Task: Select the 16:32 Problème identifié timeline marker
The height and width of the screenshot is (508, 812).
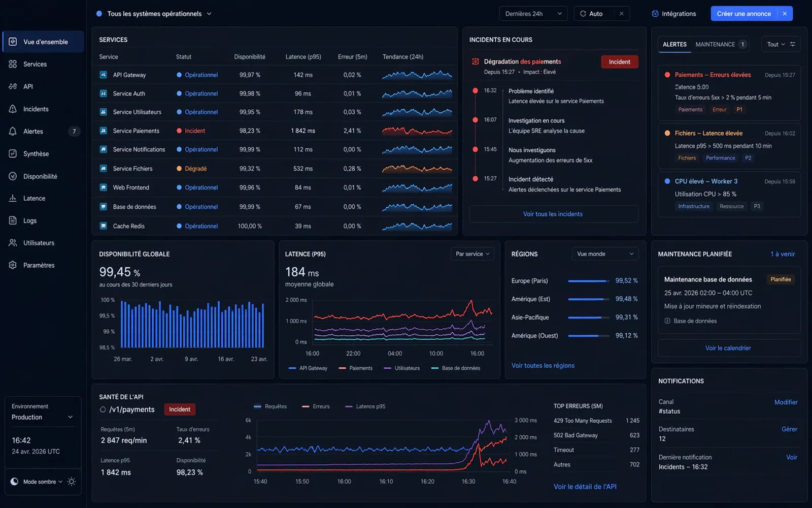Action: (x=475, y=90)
